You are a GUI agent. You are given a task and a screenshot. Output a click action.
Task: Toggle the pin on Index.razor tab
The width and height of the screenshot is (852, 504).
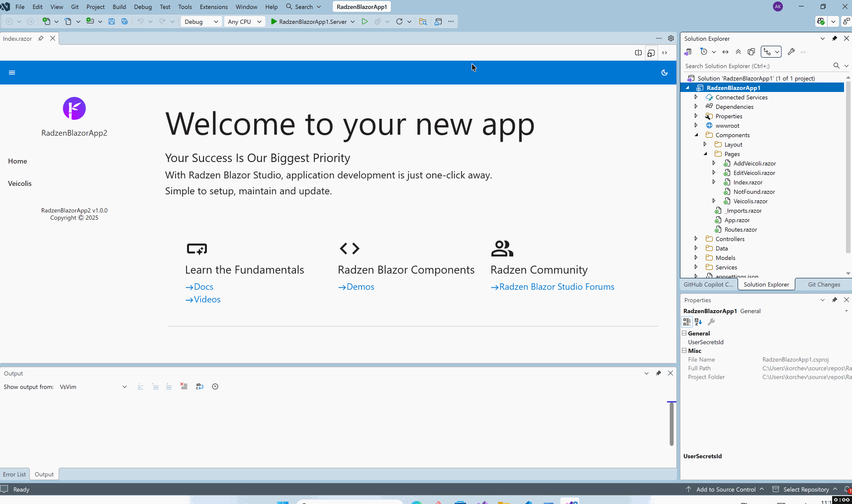[41, 38]
